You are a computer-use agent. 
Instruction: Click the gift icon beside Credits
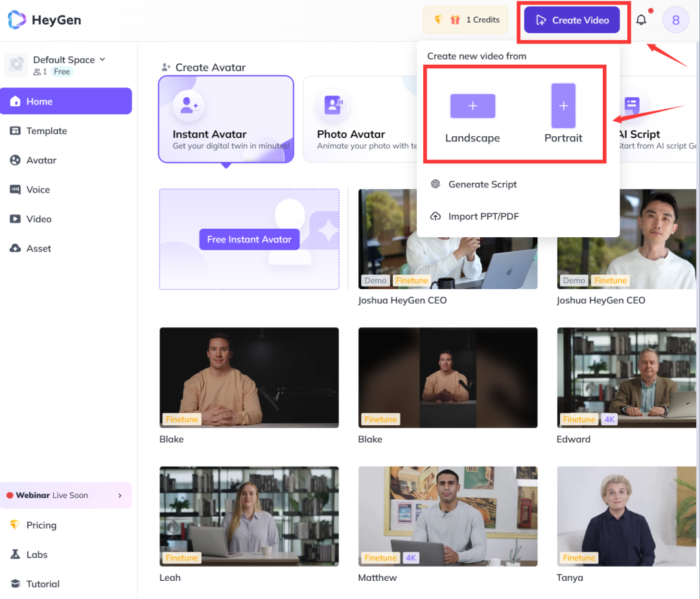(x=455, y=19)
